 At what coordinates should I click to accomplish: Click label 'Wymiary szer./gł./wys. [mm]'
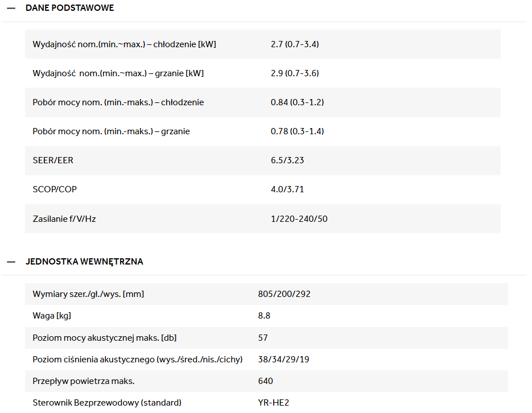[88, 294]
